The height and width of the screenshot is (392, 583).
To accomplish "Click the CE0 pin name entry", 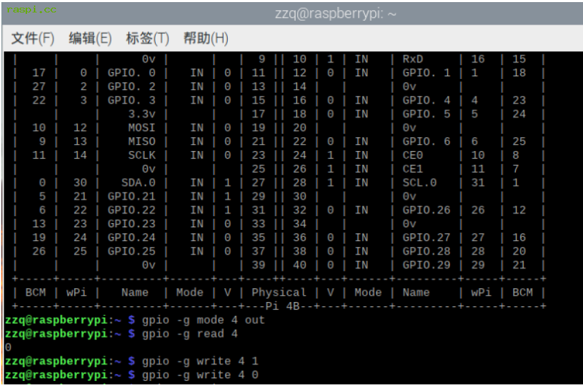I will (x=413, y=155).
